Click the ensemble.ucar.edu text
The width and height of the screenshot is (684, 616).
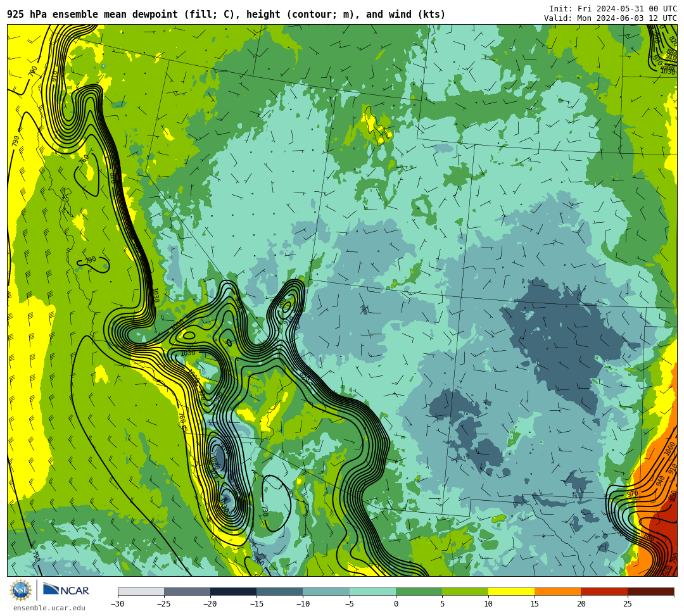point(49,608)
